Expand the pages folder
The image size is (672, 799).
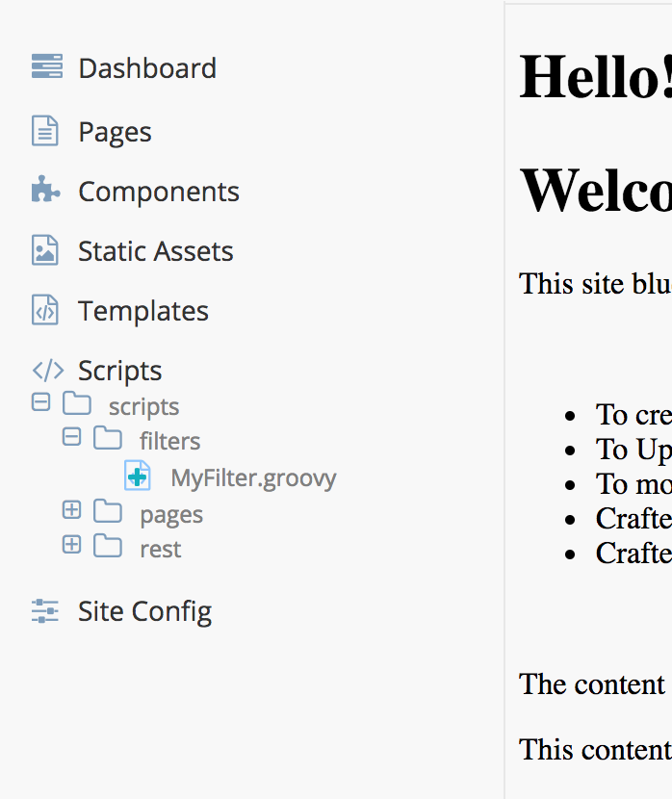pyautogui.click(x=71, y=510)
